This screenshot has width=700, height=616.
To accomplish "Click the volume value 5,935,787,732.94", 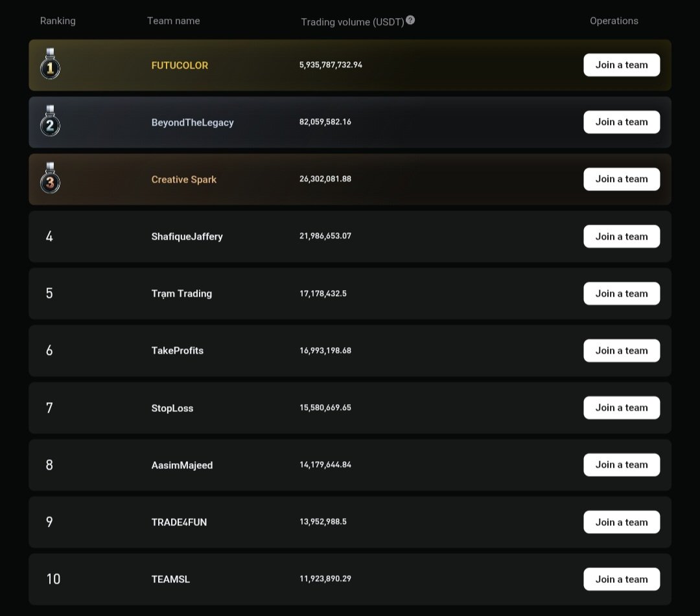I will (x=331, y=65).
